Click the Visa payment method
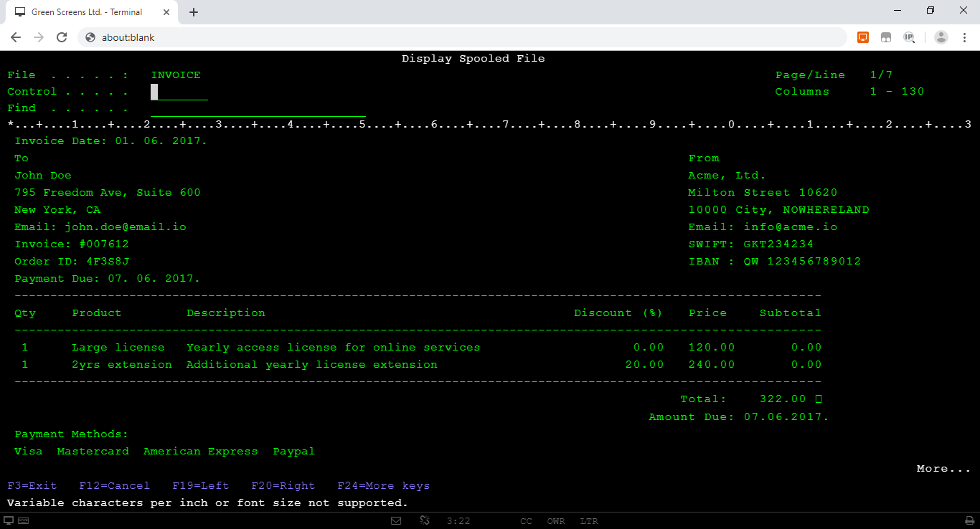 (x=29, y=452)
